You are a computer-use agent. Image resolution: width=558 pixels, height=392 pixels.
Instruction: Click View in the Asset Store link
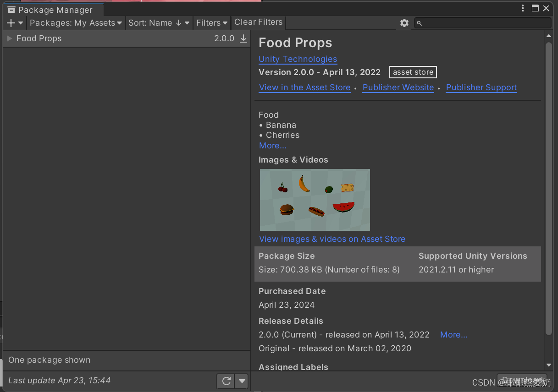tap(304, 87)
